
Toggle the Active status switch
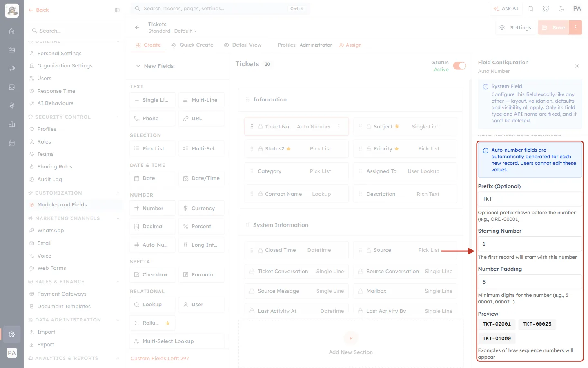459,66
